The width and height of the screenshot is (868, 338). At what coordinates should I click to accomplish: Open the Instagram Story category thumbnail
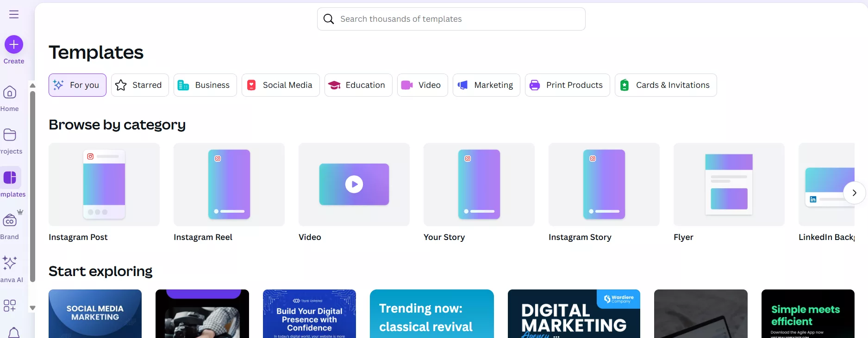tap(604, 184)
